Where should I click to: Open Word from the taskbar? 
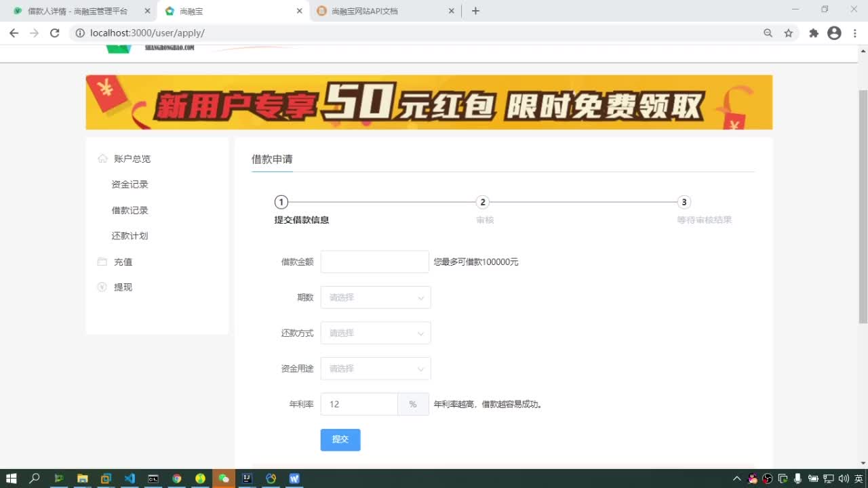click(294, 479)
